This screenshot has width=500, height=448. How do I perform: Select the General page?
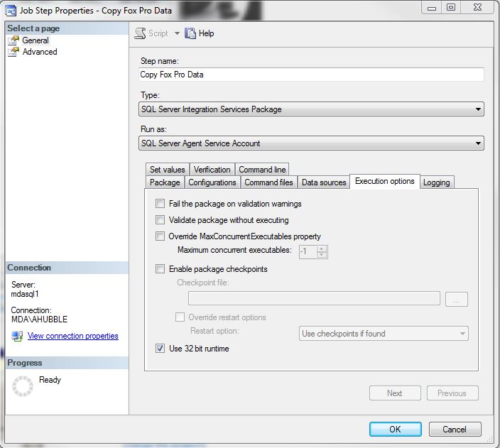pos(36,40)
